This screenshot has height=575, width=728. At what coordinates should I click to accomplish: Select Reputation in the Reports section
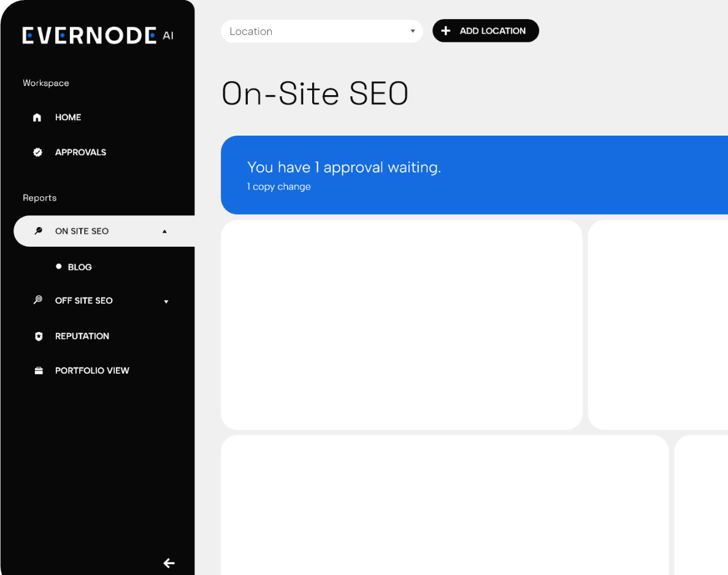coord(82,336)
